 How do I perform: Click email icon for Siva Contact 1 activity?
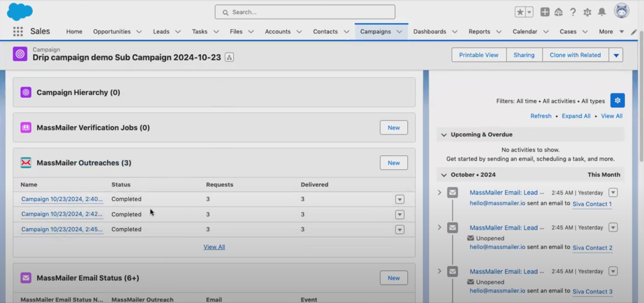pyautogui.click(x=452, y=193)
